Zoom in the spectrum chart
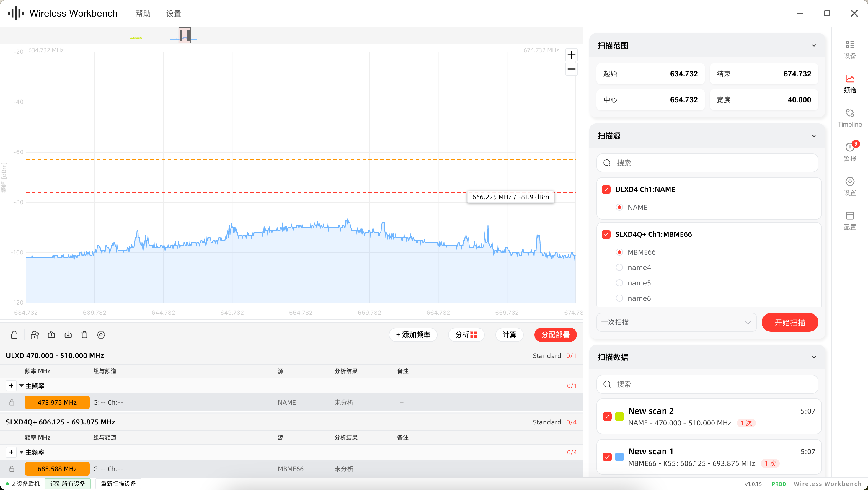The height and width of the screenshot is (490, 868). pyautogui.click(x=571, y=55)
